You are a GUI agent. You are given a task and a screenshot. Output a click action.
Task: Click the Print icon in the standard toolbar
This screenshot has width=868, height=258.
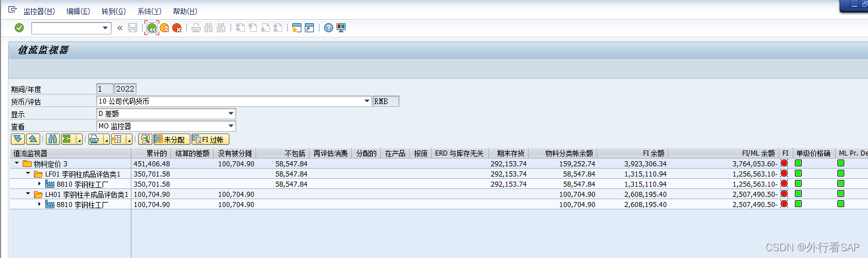click(196, 28)
